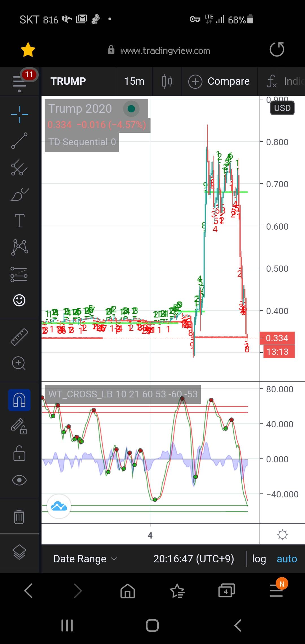Image resolution: width=305 pixels, height=644 pixels.
Task: Open the pitchfork tool
Action: pyautogui.click(x=19, y=167)
